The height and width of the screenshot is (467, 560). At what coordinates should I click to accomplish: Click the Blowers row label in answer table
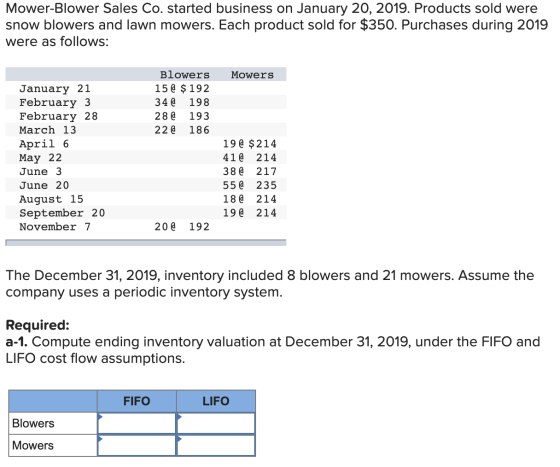click(x=33, y=423)
